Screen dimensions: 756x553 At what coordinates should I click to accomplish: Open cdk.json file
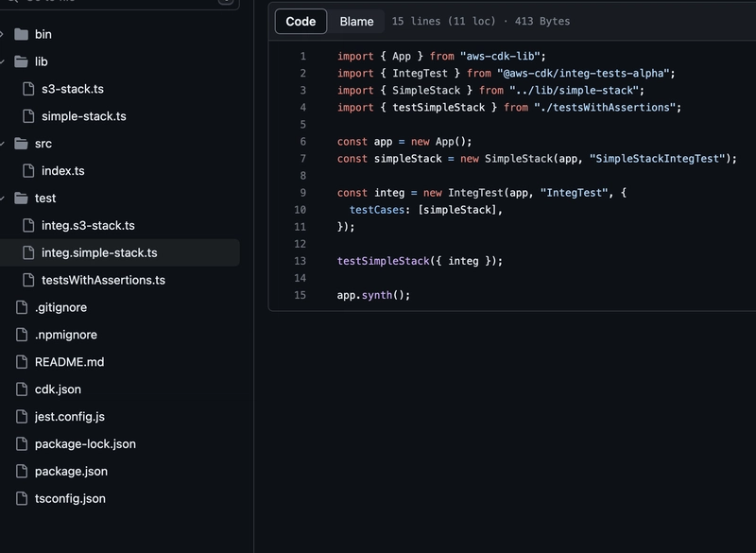coord(58,389)
